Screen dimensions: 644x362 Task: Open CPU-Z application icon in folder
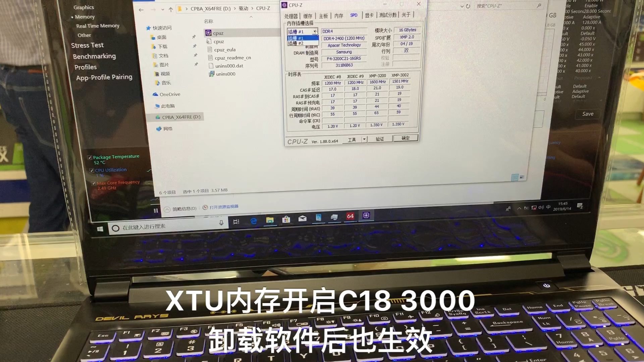(x=217, y=32)
